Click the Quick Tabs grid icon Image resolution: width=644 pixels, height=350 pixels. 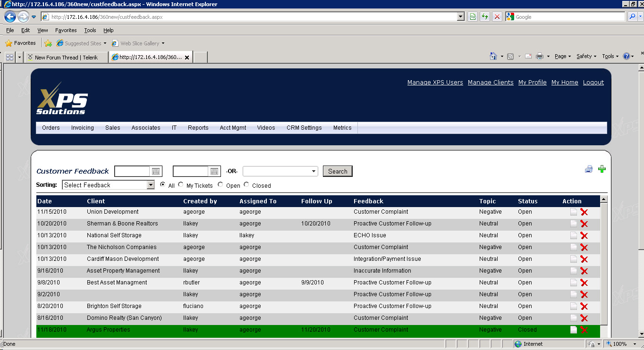click(9, 57)
